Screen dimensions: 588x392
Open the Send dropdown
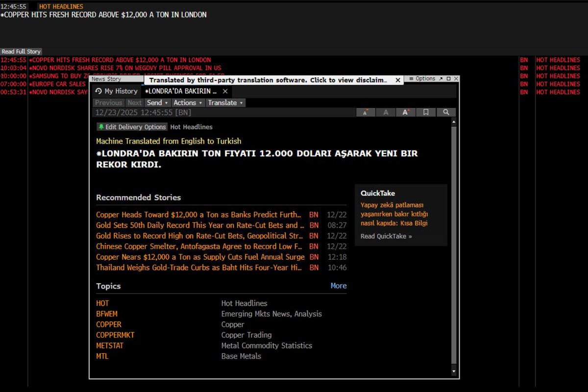157,102
